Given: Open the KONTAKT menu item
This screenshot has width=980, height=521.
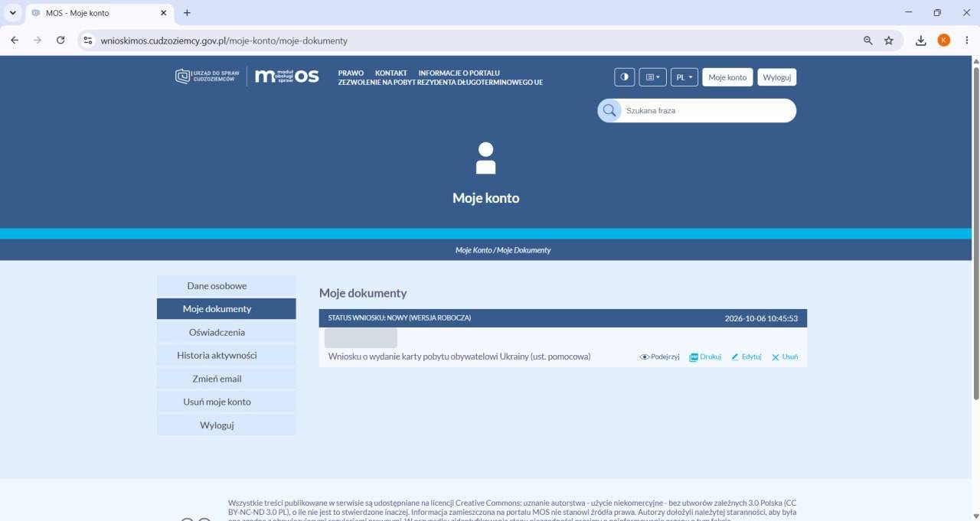Looking at the screenshot, I should 390,73.
